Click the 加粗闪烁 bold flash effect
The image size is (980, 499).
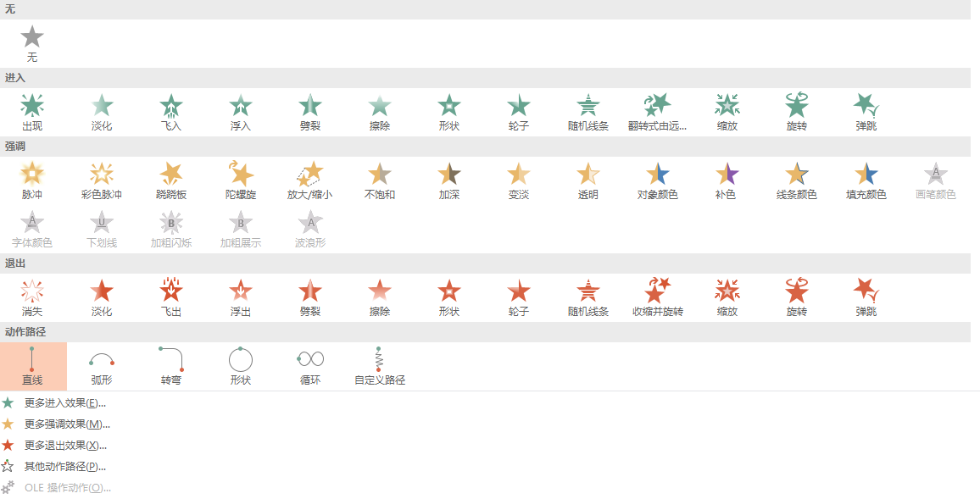pos(171,230)
